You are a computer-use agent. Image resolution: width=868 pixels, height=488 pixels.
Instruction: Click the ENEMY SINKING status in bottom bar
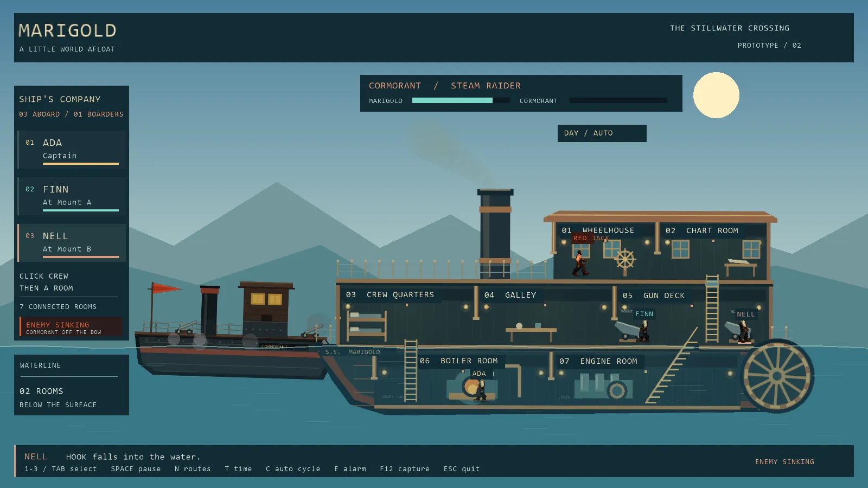[784, 462]
